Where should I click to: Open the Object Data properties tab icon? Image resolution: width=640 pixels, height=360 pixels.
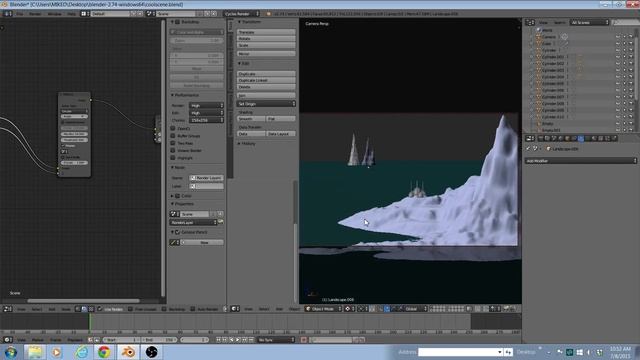[587, 139]
